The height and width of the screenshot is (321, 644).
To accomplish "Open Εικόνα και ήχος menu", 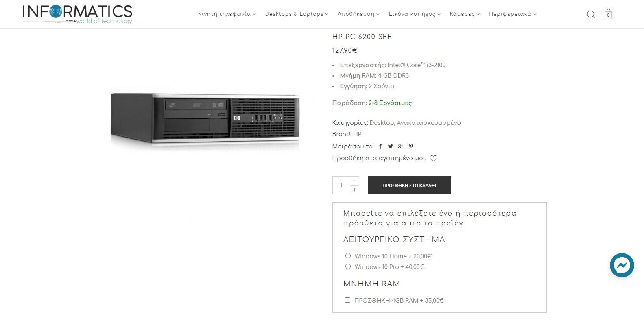I will tap(415, 14).
